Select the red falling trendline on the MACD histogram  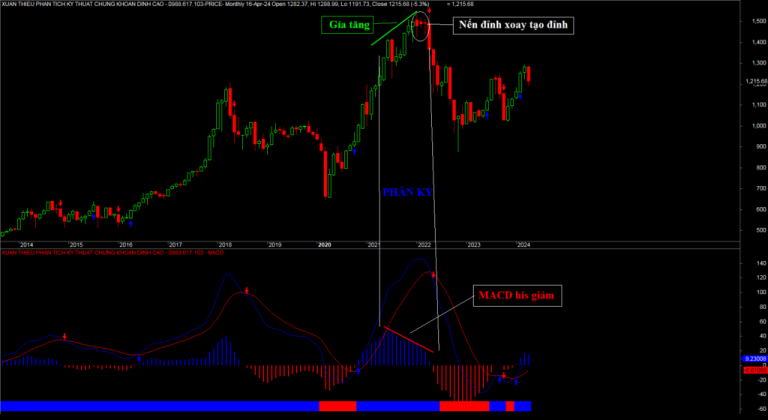(x=409, y=339)
